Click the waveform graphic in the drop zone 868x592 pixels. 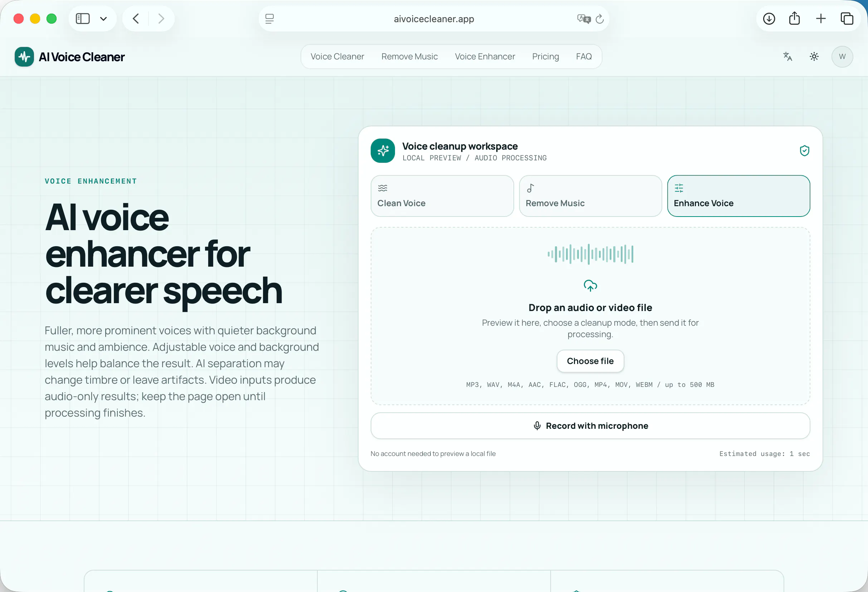pyautogui.click(x=590, y=254)
